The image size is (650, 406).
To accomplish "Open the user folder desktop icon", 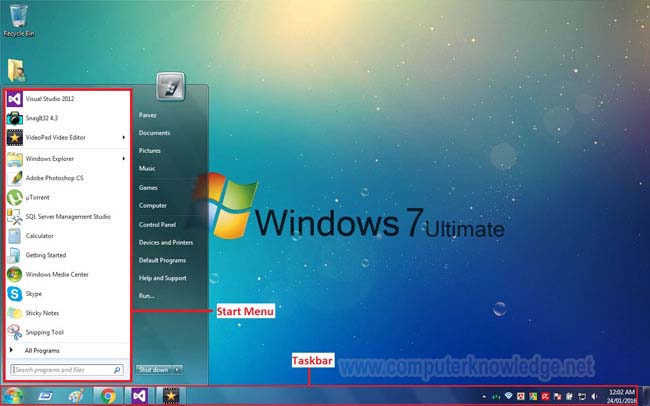I will point(17,71).
